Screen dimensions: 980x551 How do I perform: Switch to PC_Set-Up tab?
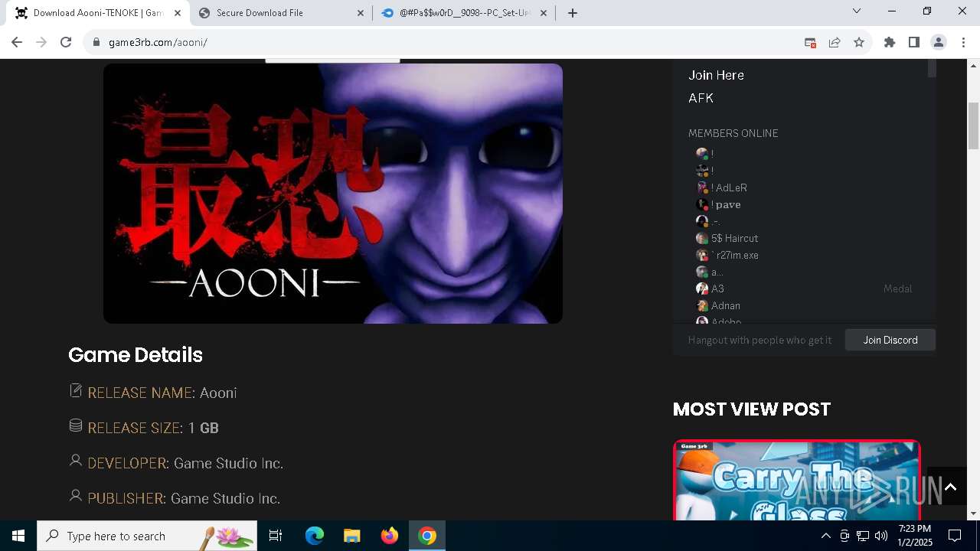(x=465, y=13)
